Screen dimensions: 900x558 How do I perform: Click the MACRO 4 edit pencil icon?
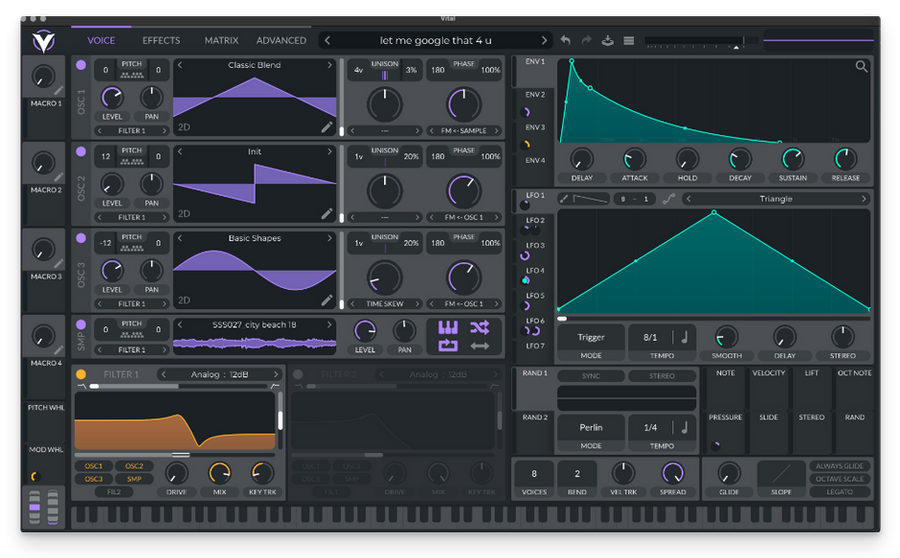click(59, 350)
